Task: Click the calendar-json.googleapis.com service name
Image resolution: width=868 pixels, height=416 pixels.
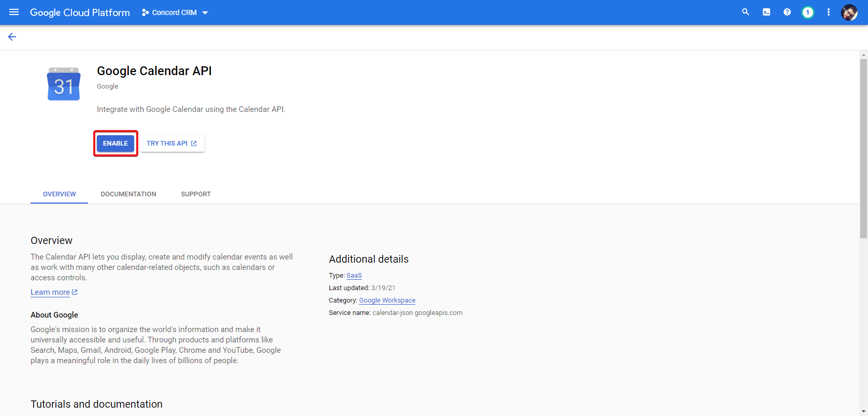Action: (417, 313)
